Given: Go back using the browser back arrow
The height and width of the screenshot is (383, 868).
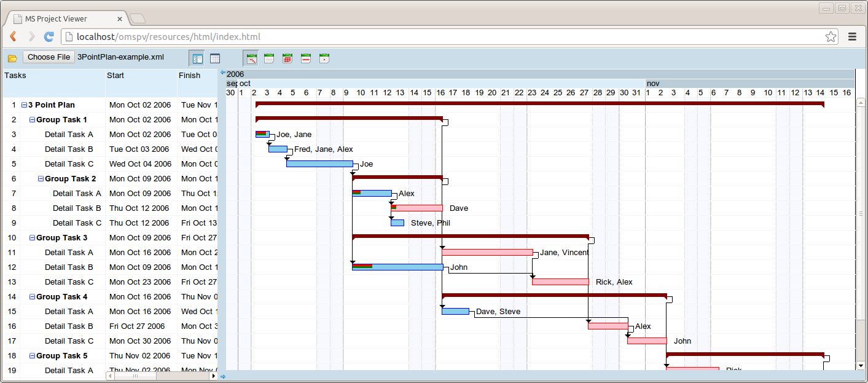Looking at the screenshot, I should [13, 37].
